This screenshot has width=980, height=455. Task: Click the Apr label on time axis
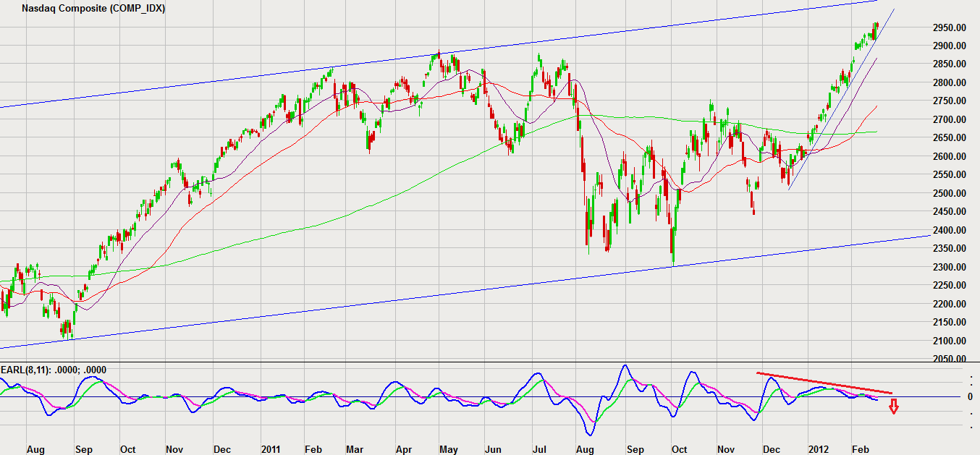402,449
